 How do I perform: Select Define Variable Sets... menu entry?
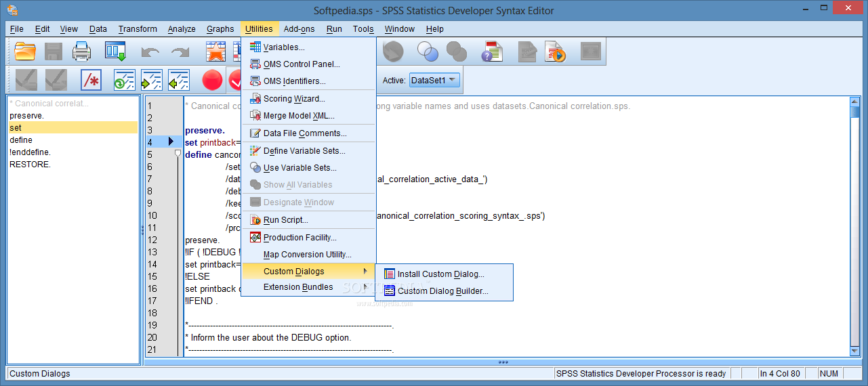point(308,150)
